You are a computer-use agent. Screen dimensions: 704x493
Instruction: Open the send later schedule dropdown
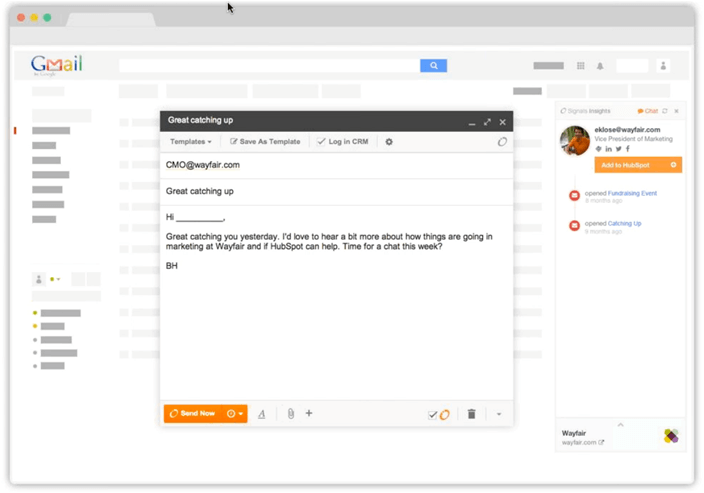(x=235, y=414)
